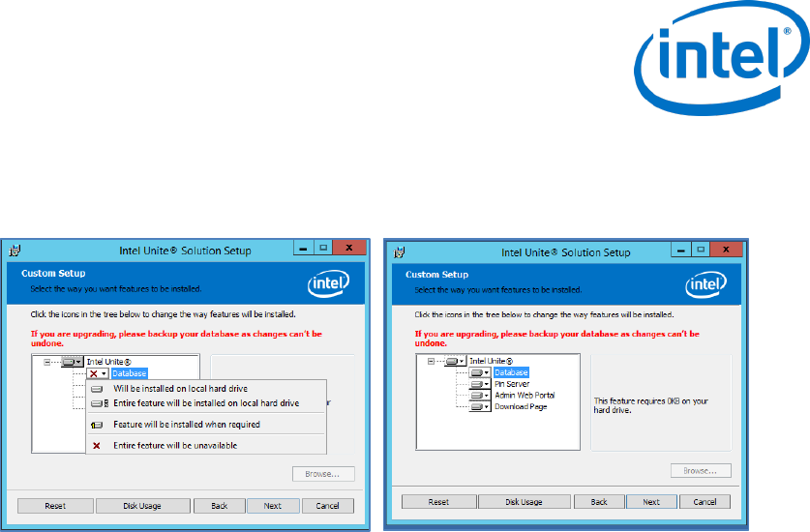This screenshot has height=532, width=810.
Task: Click Back button in left window
Action: pyautogui.click(x=219, y=506)
